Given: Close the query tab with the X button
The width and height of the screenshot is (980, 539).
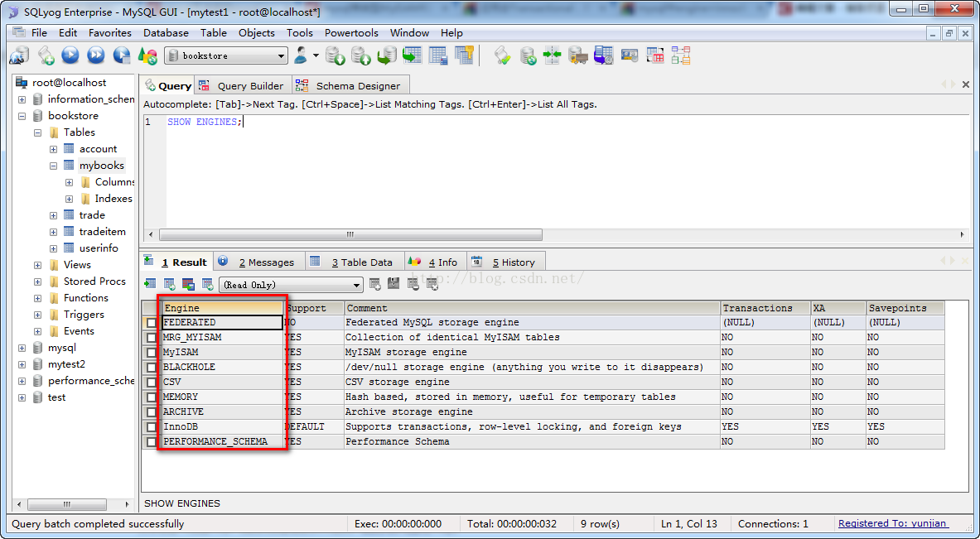Looking at the screenshot, I should (x=966, y=84).
